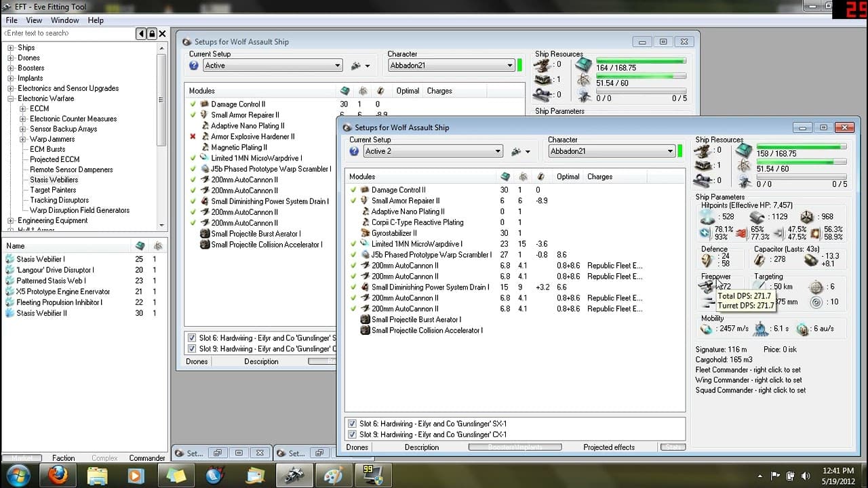Clear the search with the X icon
The height and width of the screenshot is (488, 868).
tap(162, 34)
